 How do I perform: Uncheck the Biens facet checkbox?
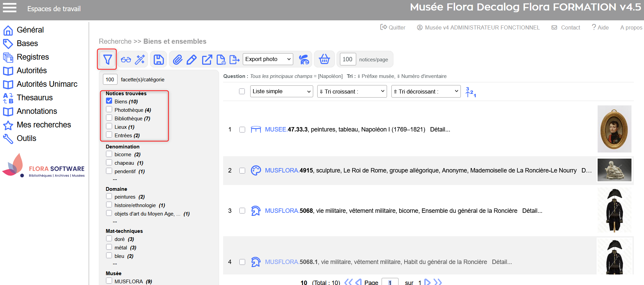pyautogui.click(x=109, y=101)
